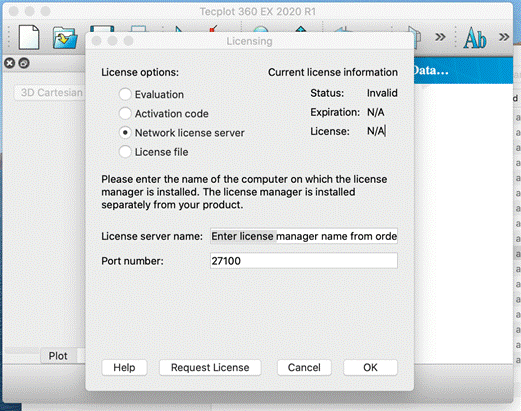Expand the toolbar overflow left of Ab
This screenshot has height=411, width=521.
440,37
